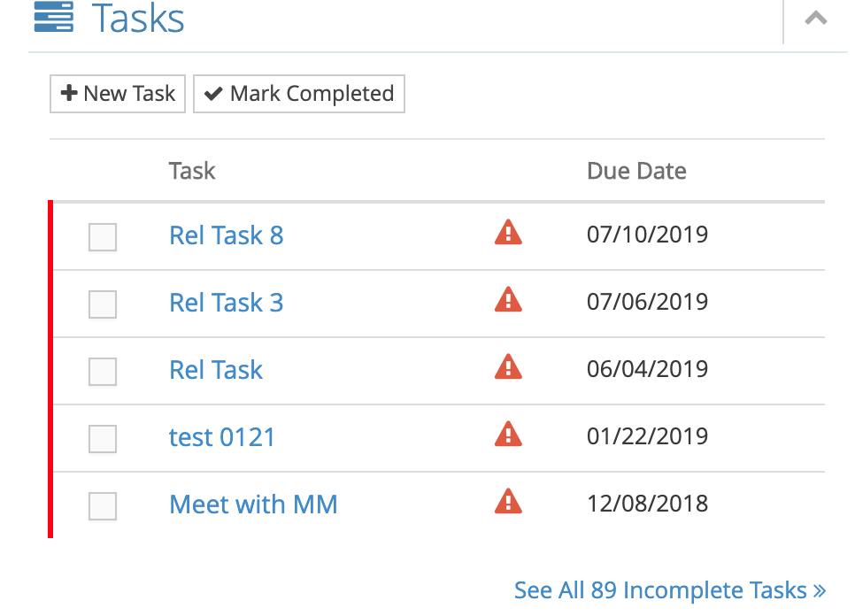Image resolution: width=855 pixels, height=616 pixels.
Task: Click warning icon for Meet with MM
Action: tap(508, 502)
